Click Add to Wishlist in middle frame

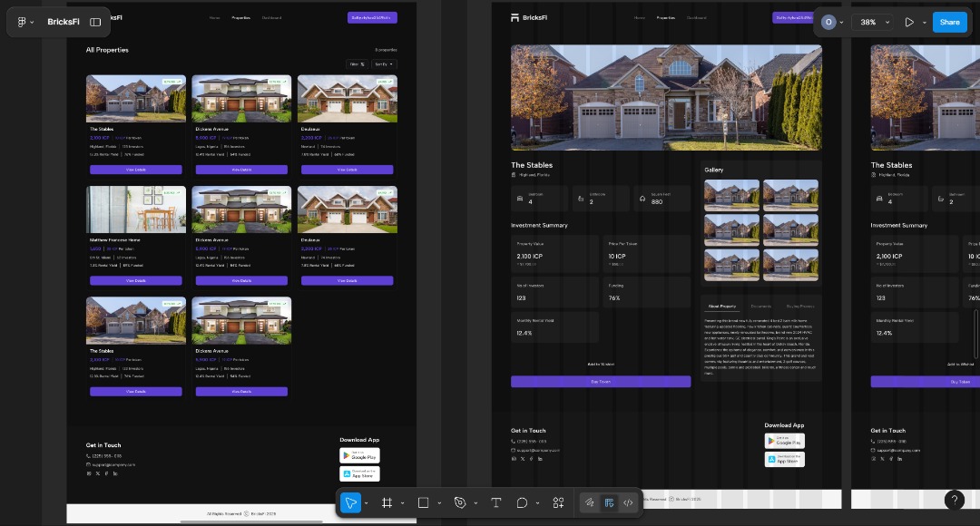(x=601, y=365)
